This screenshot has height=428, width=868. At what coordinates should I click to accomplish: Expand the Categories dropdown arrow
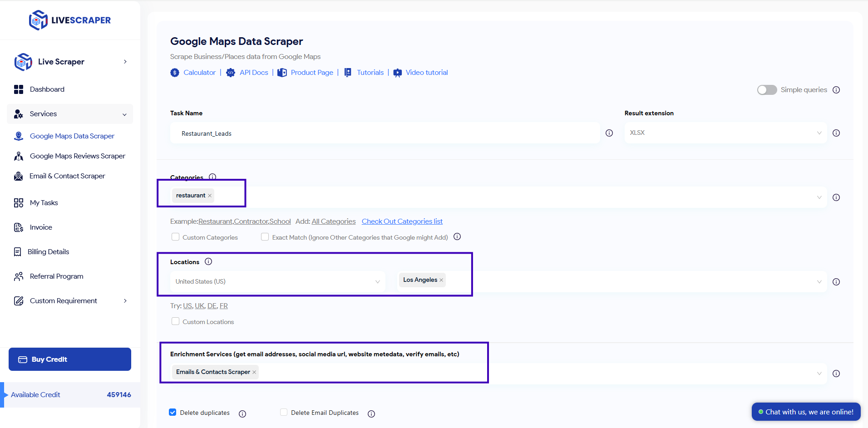(819, 197)
